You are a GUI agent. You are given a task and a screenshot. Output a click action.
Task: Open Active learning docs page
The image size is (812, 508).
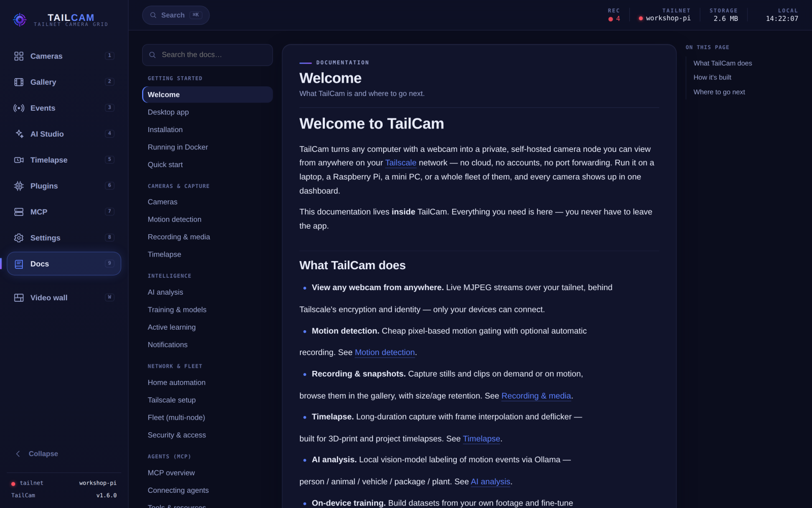pyautogui.click(x=207, y=327)
